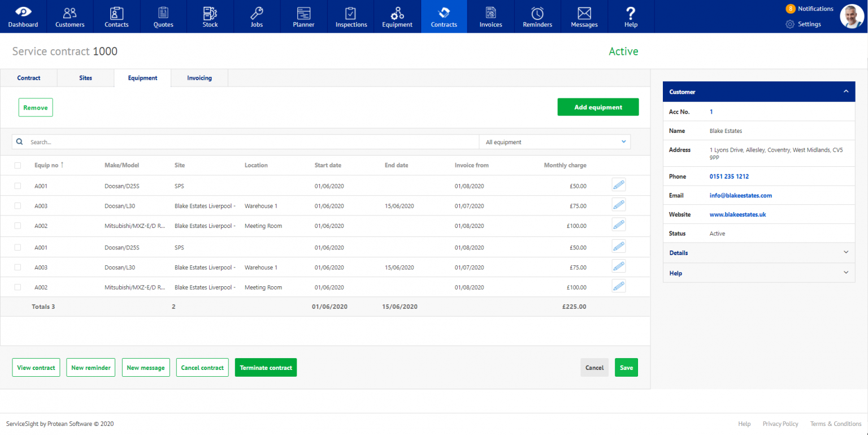Open the Dashboard from the navigation bar

pos(23,16)
